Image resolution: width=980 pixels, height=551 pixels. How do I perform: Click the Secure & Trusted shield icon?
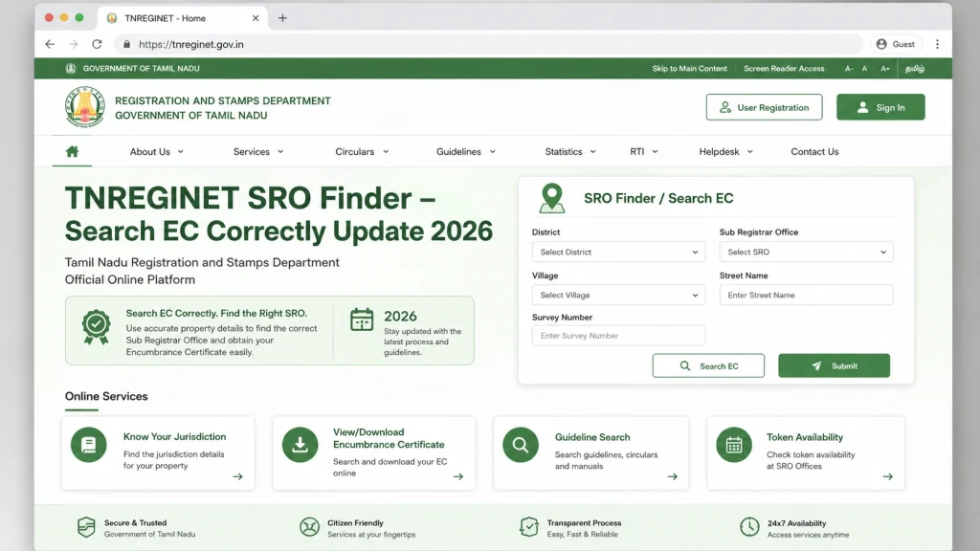(x=86, y=527)
